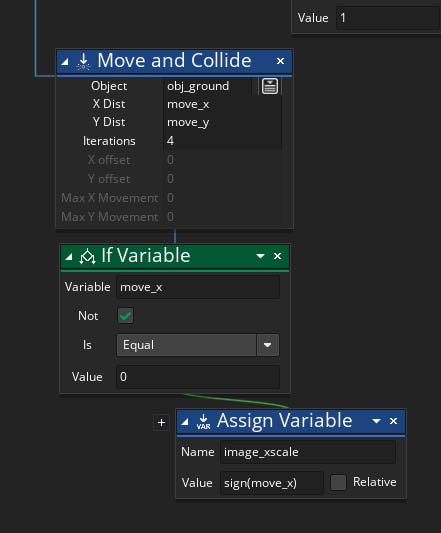The image size is (441, 533).
Task: Open the If Variable header options arrow
Action: pos(260,256)
